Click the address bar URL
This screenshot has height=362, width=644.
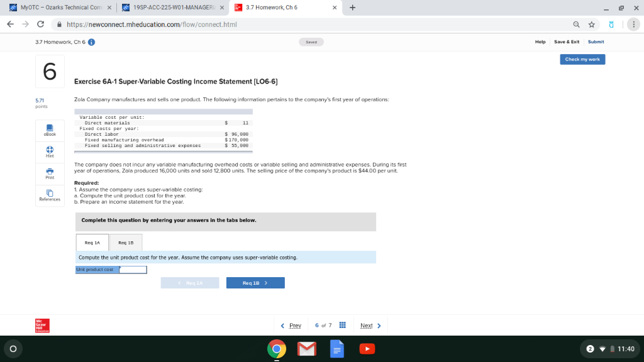152,25
